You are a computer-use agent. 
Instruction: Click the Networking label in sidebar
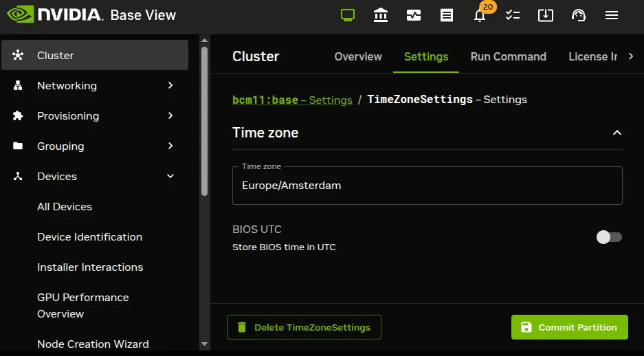click(67, 85)
